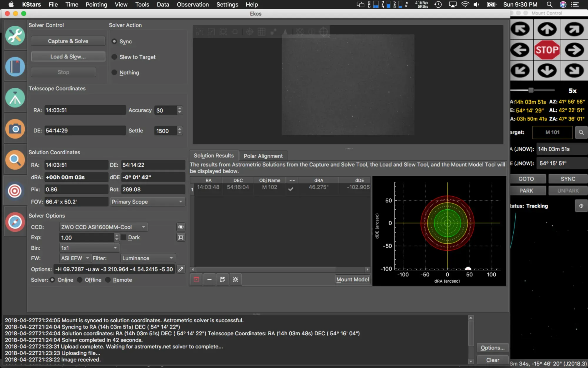Enable the Dark frame checkbox
Screen dimensions: 588x368
124,237
